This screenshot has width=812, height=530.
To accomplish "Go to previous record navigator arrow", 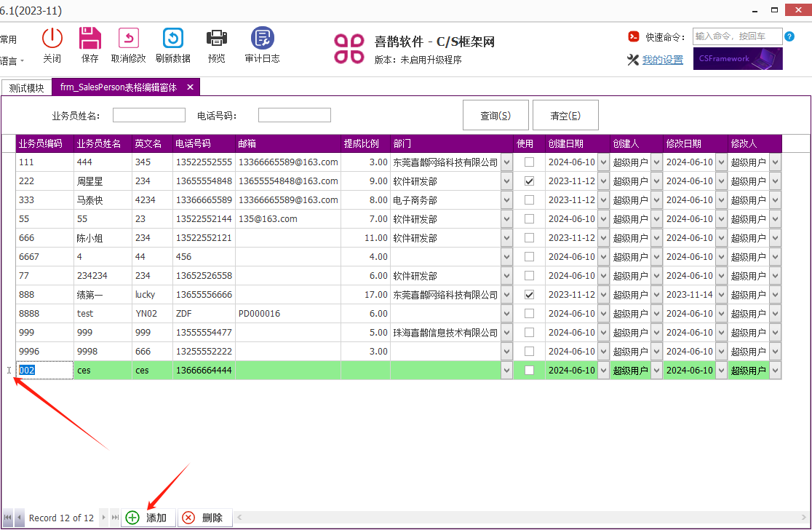I will pos(19,518).
